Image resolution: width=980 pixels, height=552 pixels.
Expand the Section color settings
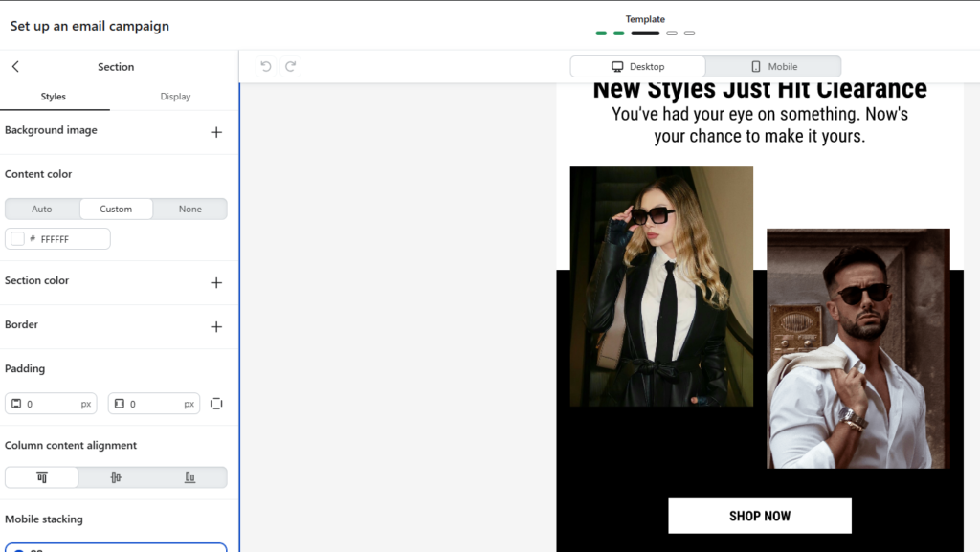[x=217, y=282]
